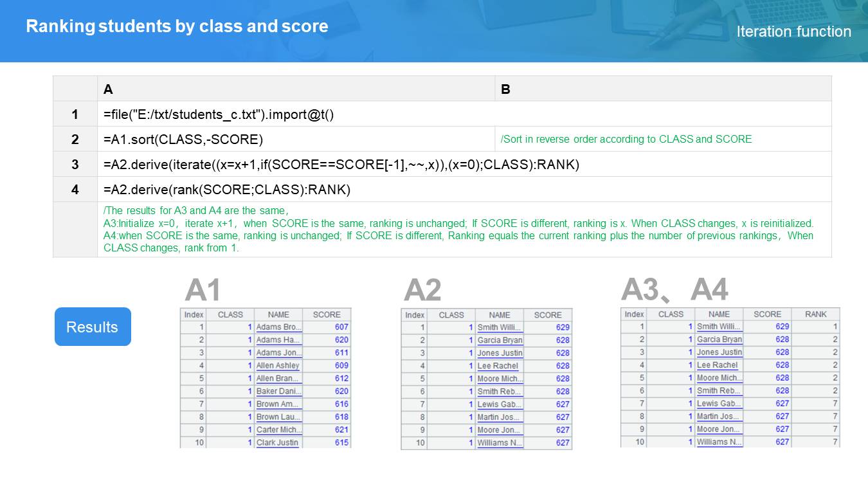The width and height of the screenshot is (868, 488).
Task: Click "Smith Willi..." in the table with RANK column
Action: pos(719,326)
